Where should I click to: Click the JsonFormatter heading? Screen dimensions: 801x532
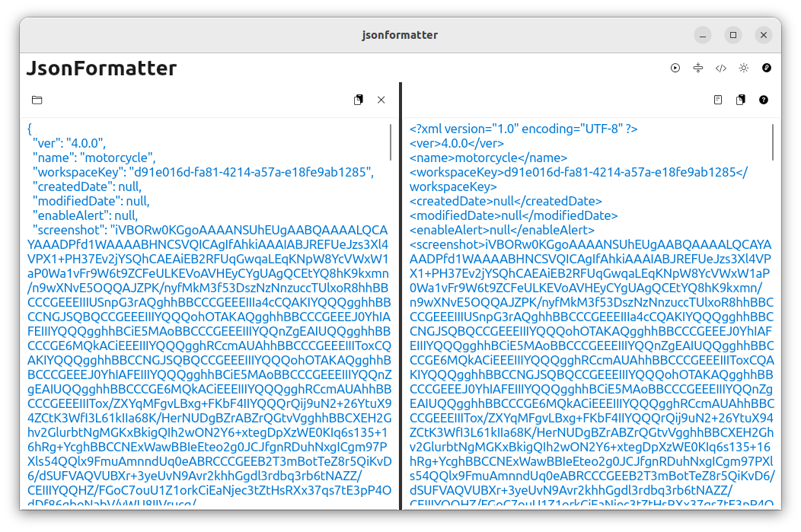click(x=101, y=68)
